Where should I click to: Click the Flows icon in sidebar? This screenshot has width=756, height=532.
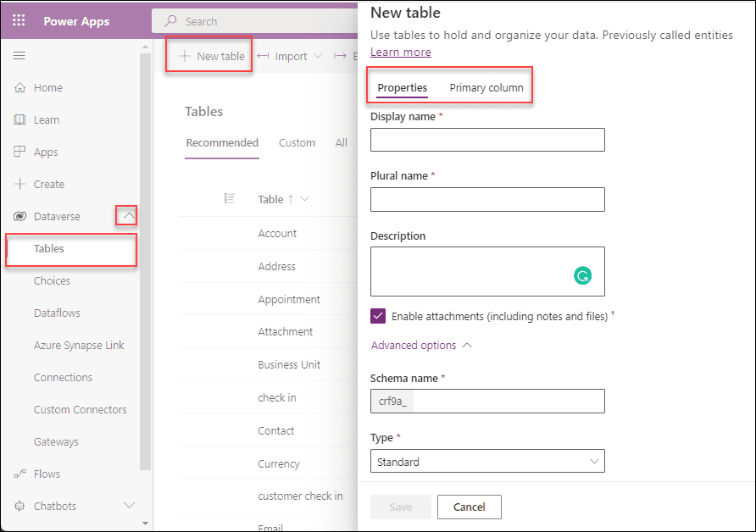point(19,474)
